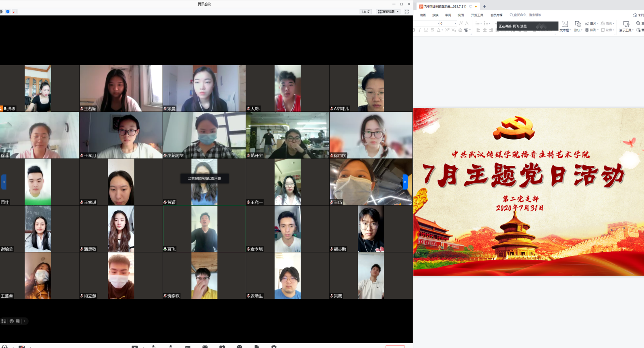Insert a text box with 文本框 tool
This screenshot has width=644, height=348.
click(565, 26)
